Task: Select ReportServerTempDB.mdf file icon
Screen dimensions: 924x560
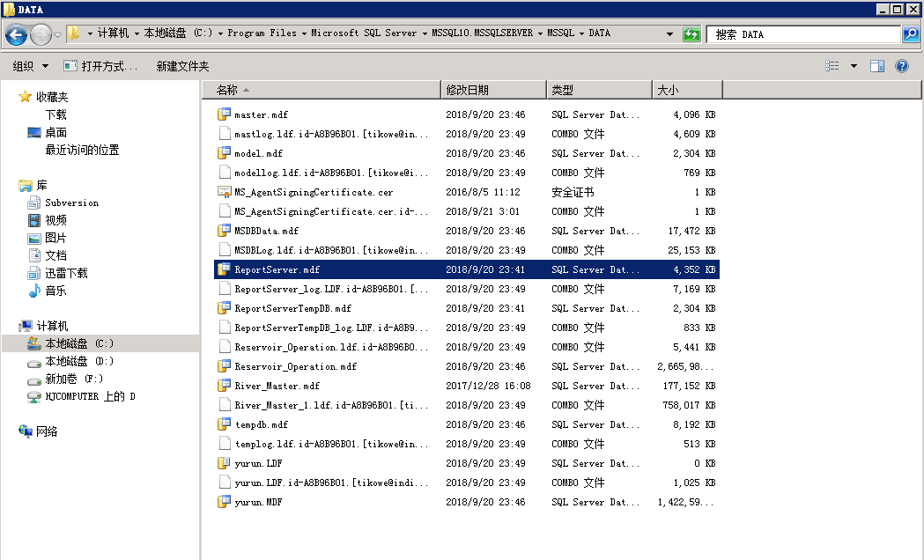Action: (x=224, y=308)
